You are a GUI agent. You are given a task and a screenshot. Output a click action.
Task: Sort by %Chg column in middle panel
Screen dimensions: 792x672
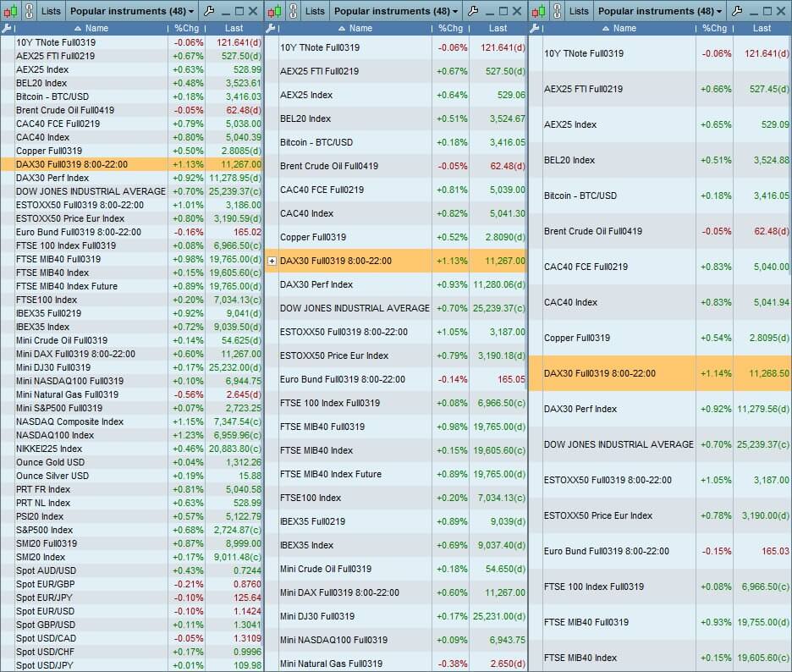pyautogui.click(x=450, y=28)
